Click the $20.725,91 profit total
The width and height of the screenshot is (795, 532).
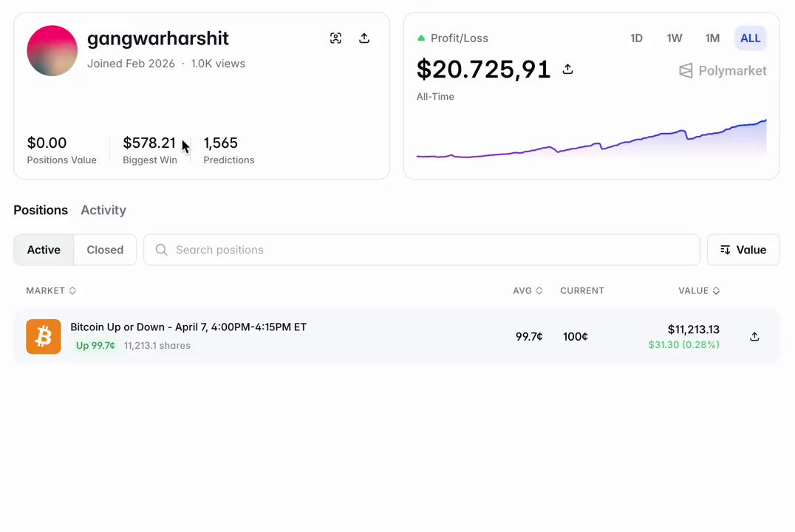click(483, 69)
